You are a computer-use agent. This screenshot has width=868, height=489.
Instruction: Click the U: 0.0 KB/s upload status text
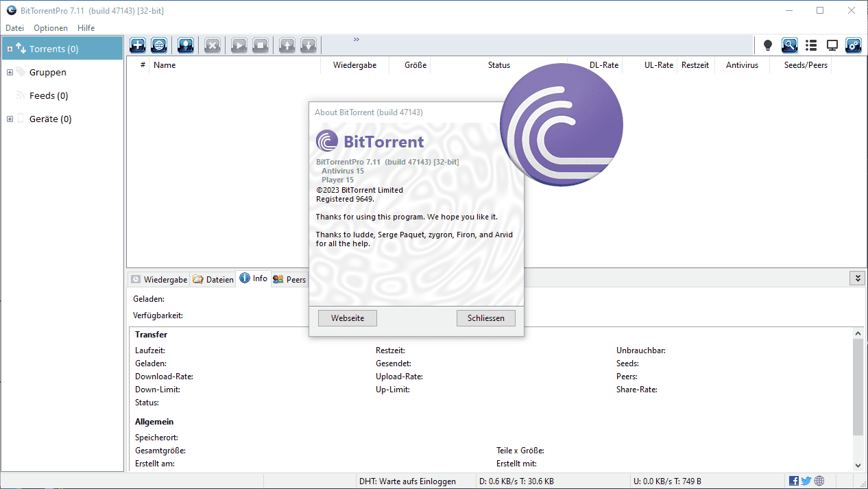pyautogui.click(x=667, y=481)
